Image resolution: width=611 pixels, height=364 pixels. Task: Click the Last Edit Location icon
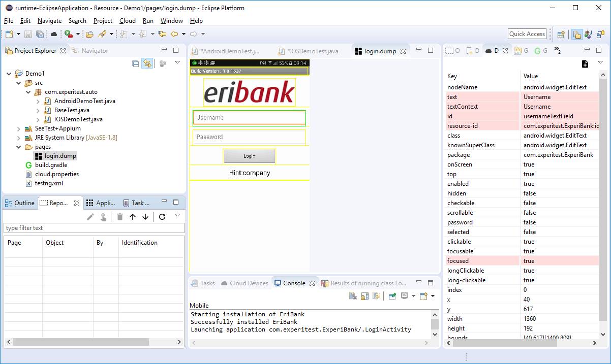point(162,34)
